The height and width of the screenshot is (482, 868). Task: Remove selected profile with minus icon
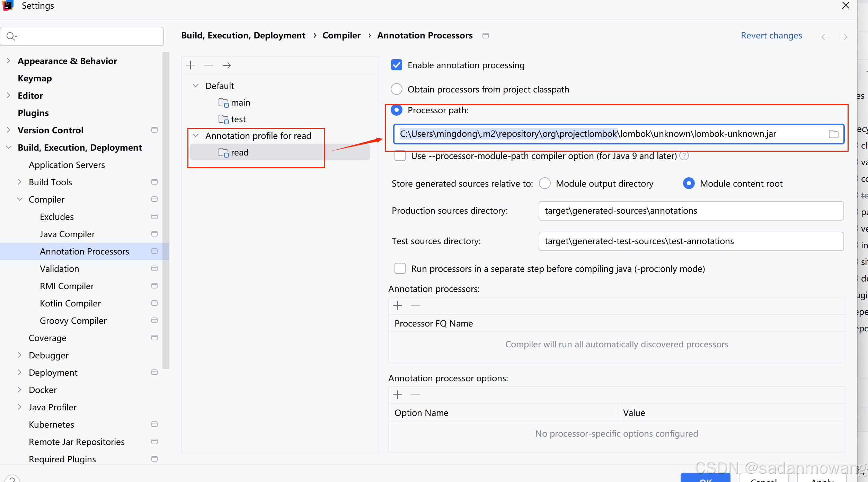pyautogui.click(x=209, y=65)
